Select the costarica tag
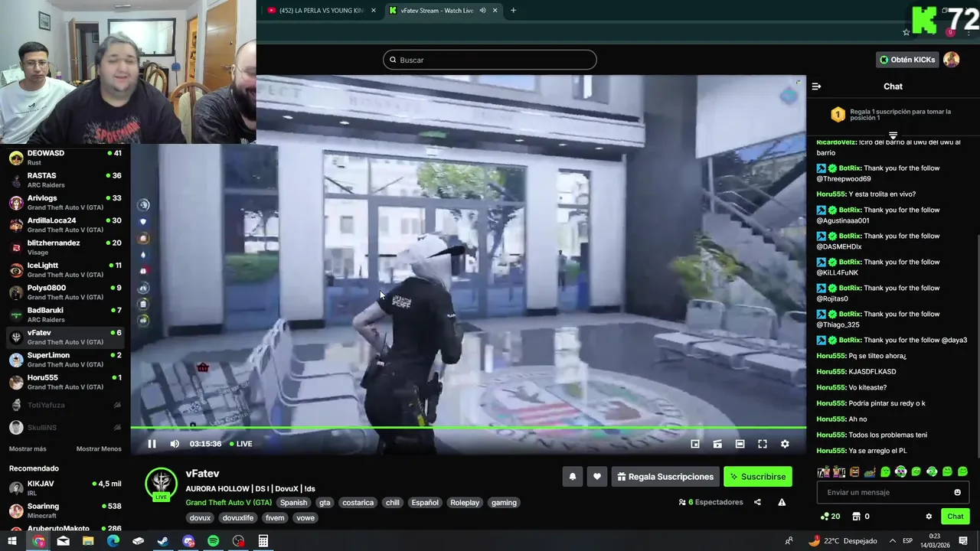Screen dimensions: 980x551 [x=358, y=503]
